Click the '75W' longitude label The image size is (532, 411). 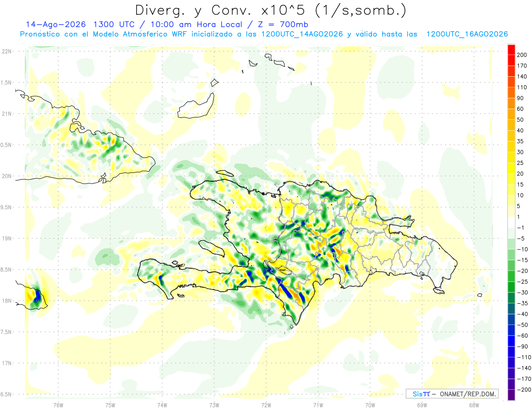[110, 405]
